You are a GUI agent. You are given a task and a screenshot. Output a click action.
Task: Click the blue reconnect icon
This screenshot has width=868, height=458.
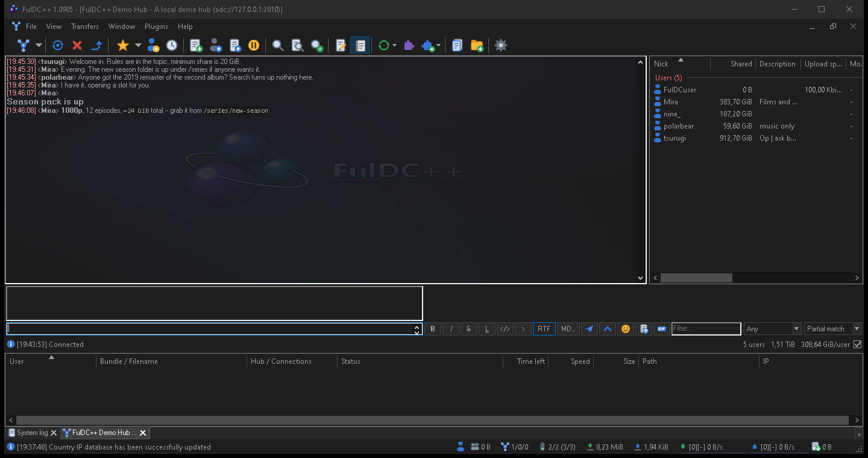[x=58, y=45]
